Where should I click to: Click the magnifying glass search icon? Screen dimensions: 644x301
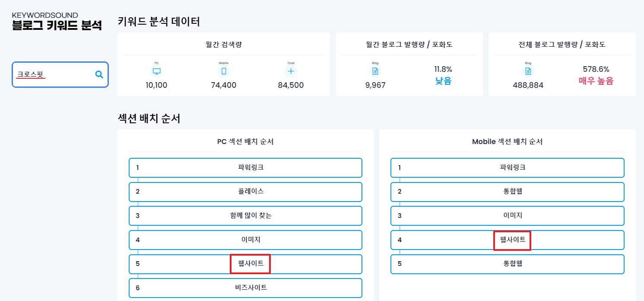coord(99,74)
